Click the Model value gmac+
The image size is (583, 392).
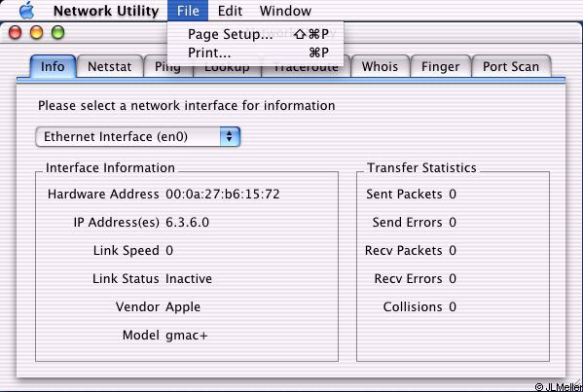tap(187, 336)
